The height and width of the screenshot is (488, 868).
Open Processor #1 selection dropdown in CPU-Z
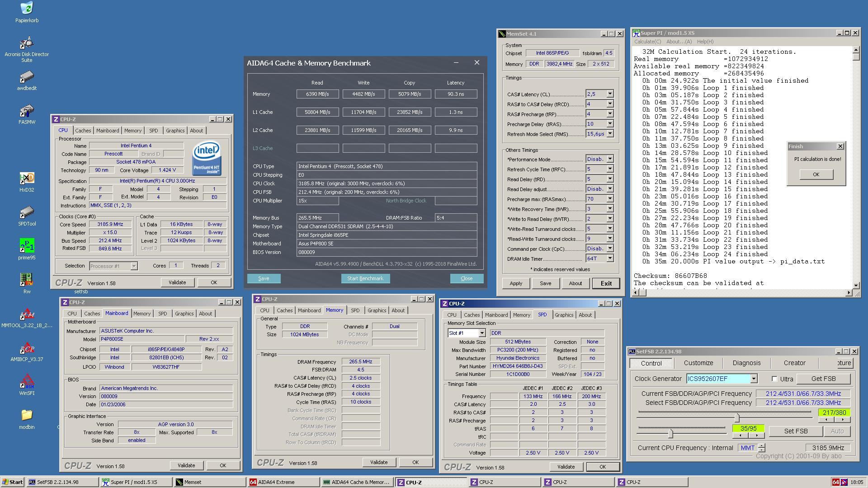[134, 266]
